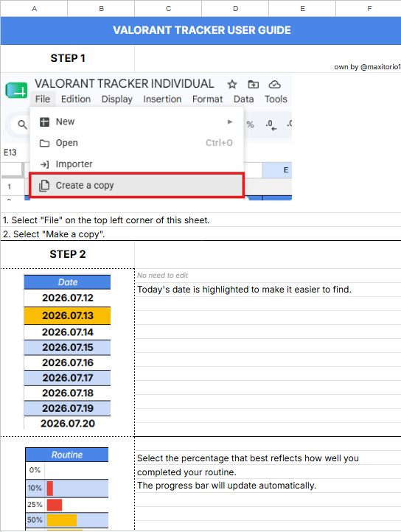Click the date 2026.07.16
Image resolution: width=401 pixels, height=532 pixels.
click(67, 363)
